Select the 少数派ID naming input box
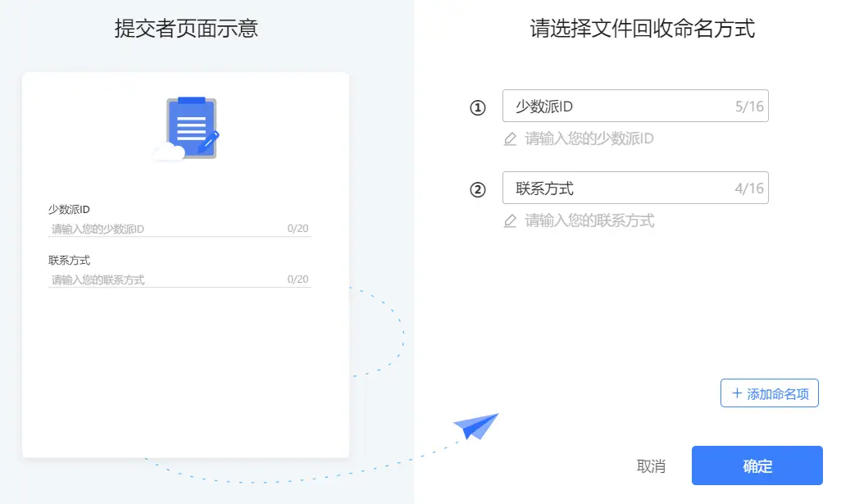This screenshot has width=841, height=504. (x=635, y=106)
